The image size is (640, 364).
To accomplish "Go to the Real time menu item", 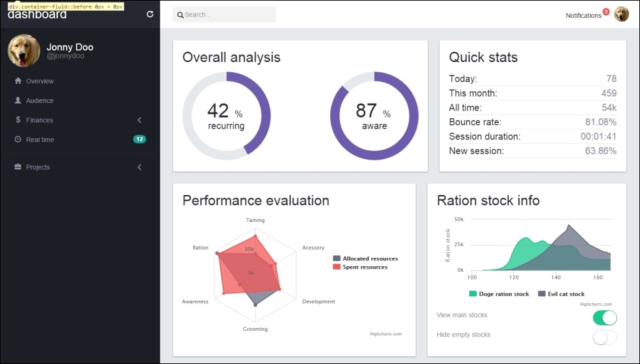I will point(40,139).
